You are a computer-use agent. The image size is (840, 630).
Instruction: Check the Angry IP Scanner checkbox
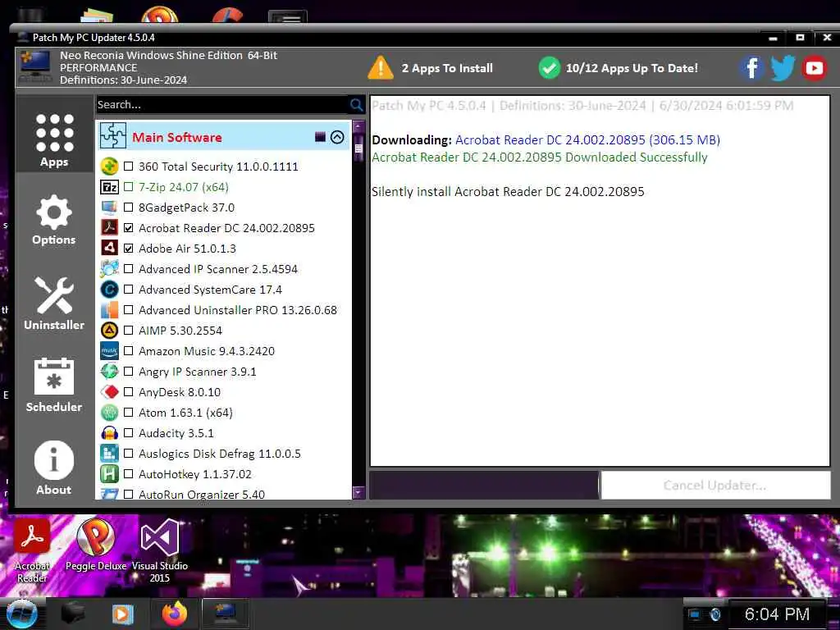129,372
